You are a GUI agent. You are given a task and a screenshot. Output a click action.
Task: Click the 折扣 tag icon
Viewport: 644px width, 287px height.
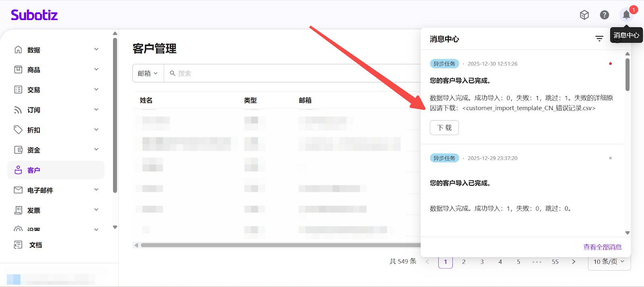click(18, 130)
